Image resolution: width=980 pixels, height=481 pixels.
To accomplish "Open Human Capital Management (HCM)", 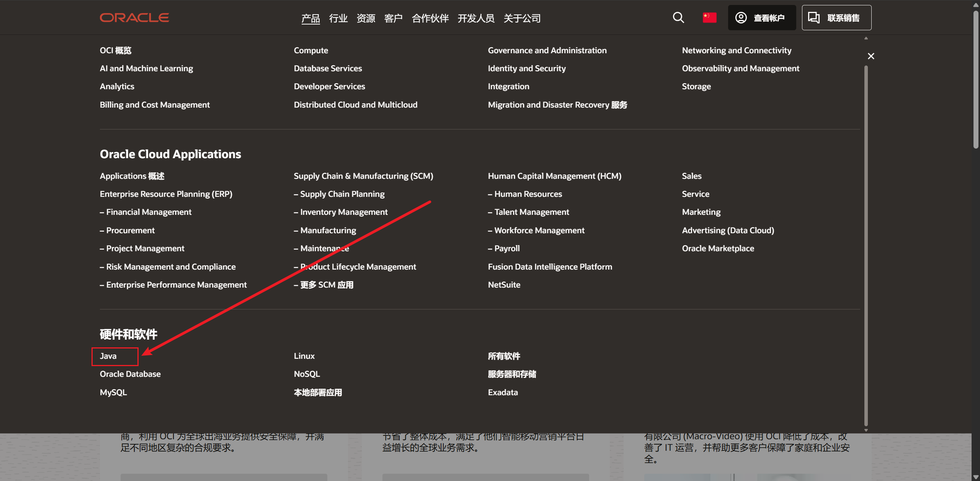I will point(555,176).
